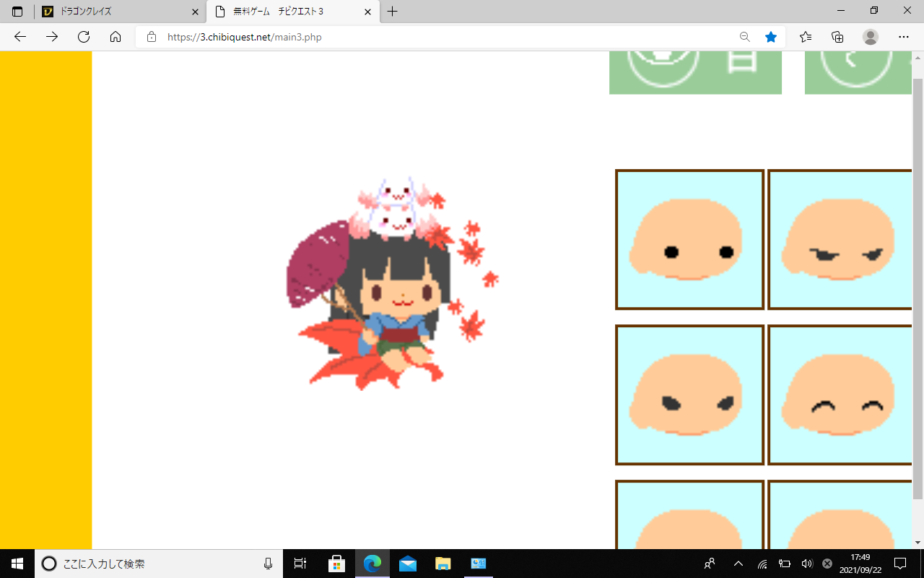Open the Favorites list
Screen dimensions: 924x578
[x=806, y=37]
